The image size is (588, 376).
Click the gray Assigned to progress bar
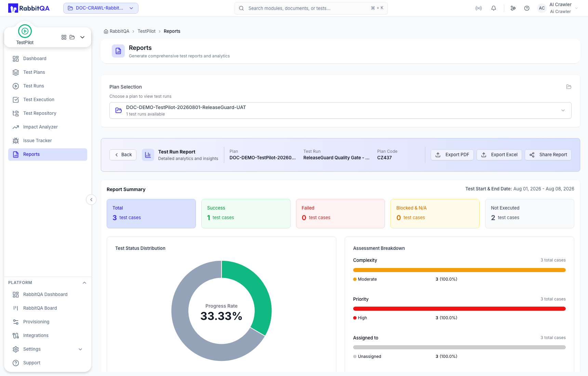[x=459, y=347]
